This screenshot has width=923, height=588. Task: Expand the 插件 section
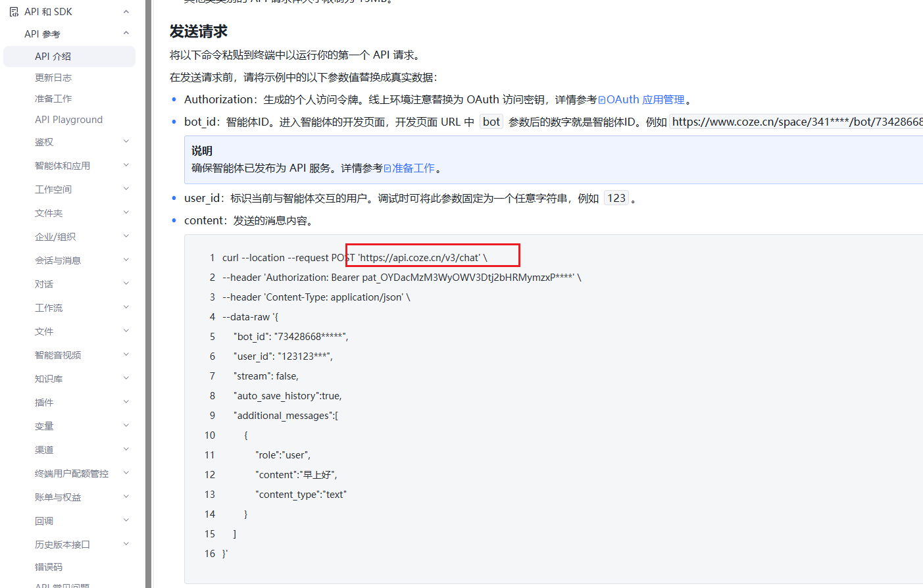(x=126, y=402)
